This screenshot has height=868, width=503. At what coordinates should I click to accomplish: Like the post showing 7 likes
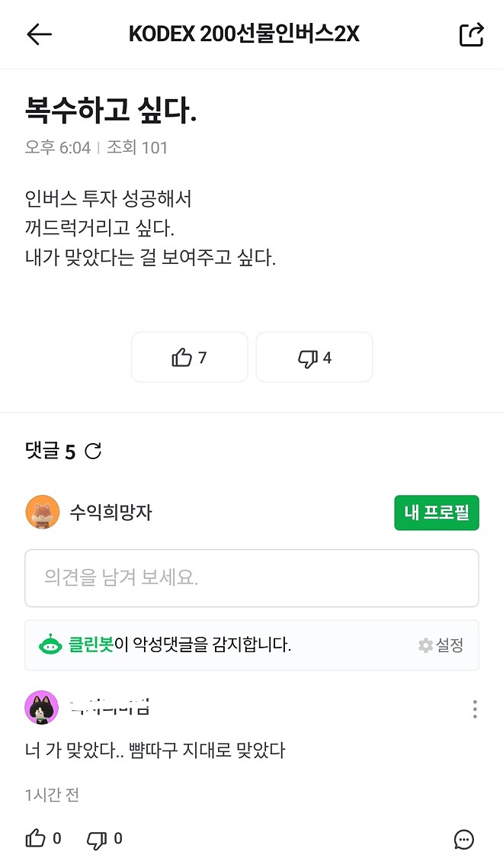tap(189, 357)
